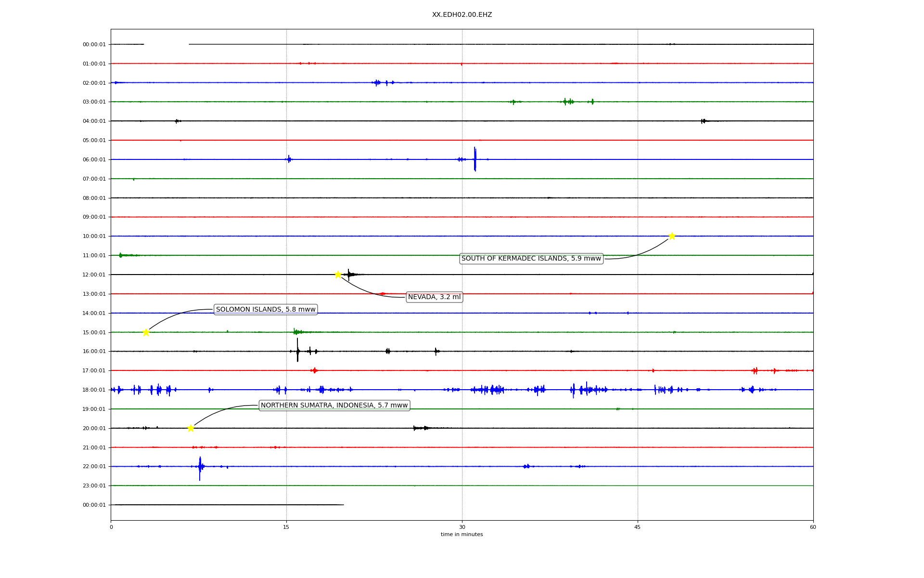Viewport: 924px width, 578px height.
Task: Click the tall blue spike on 22:00:01 trace
Action: click(200, 467)
